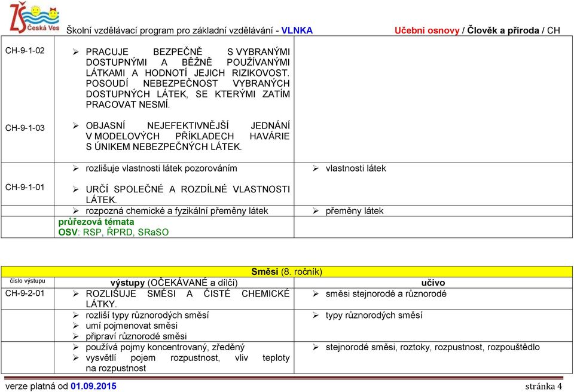The width and height of the screenshot is (574, 392).
Task: Click the footer date '01.09.2015'
Action: 93,386
